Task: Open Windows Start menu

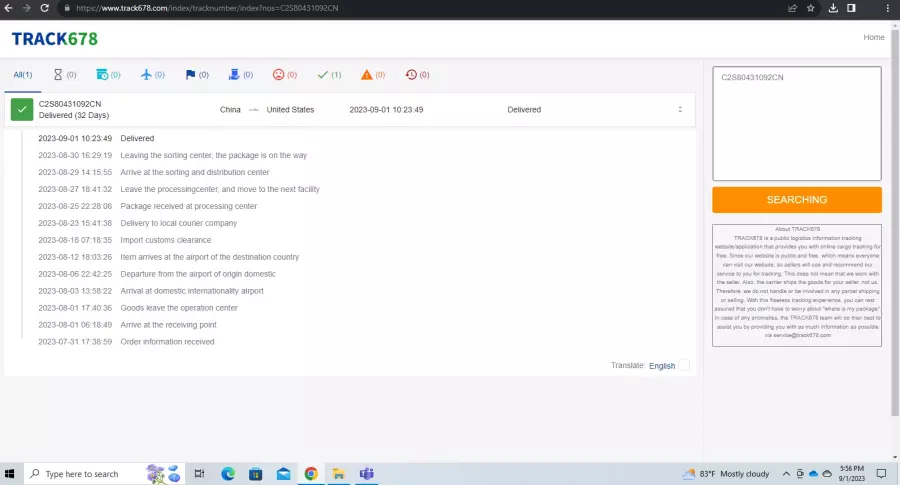Action: 9,474
